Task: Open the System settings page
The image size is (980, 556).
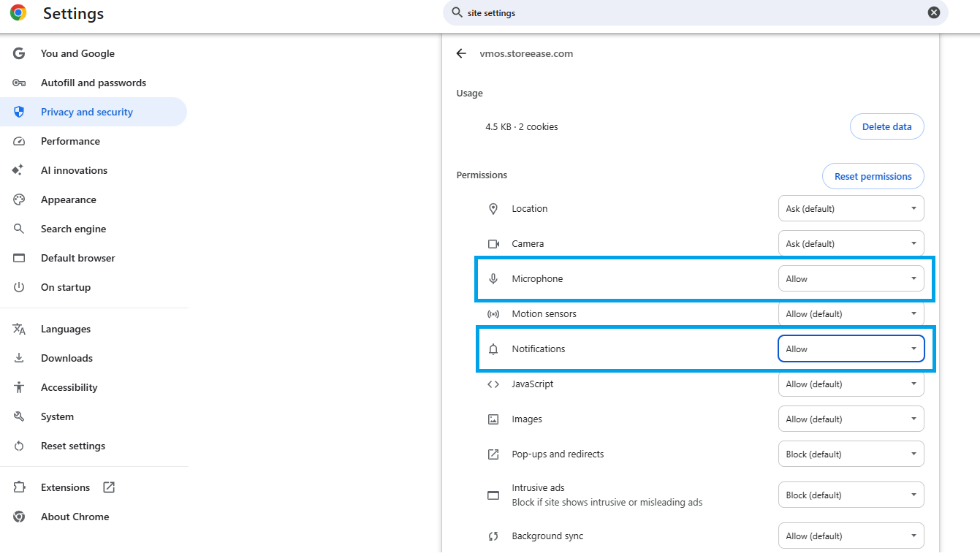Action: tap(94, 416)
